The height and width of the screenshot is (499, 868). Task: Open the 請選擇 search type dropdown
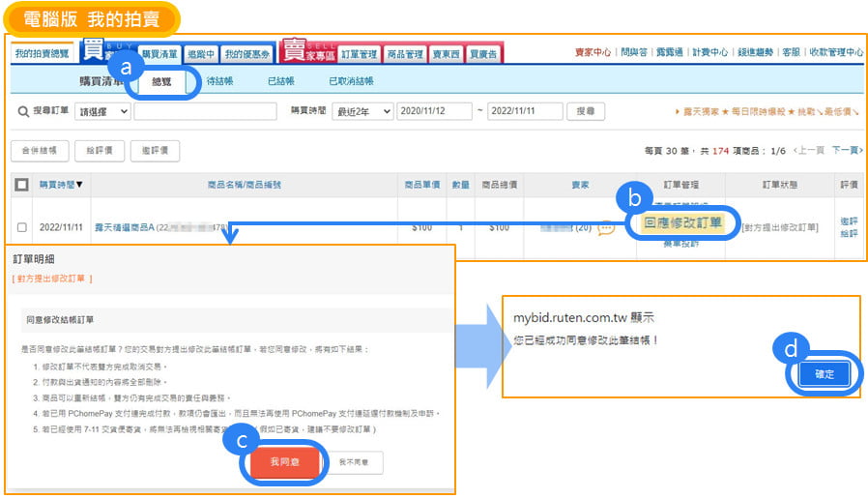pyautogui.click(x=103, y=111)
